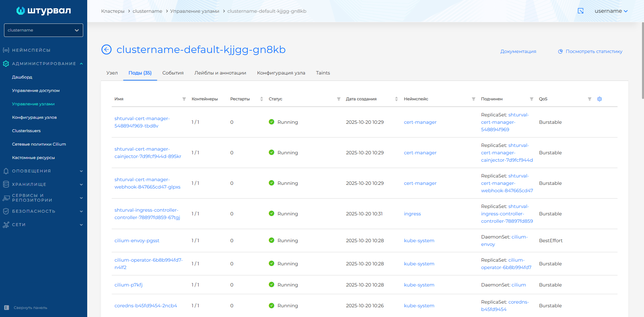Open the Неймспейс column filter
Viewport: 644px width, 317px height.
[x=473, y=99]
